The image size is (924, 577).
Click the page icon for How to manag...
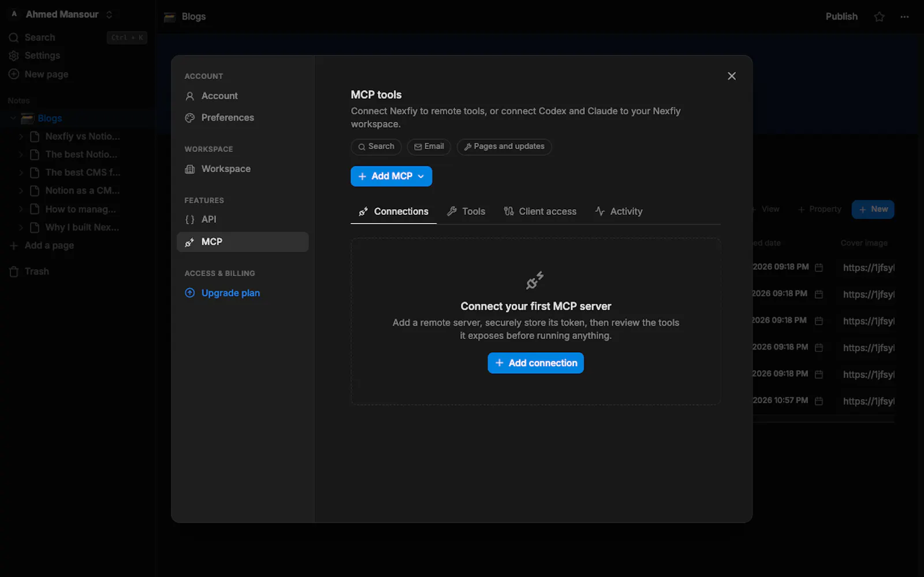tap(35, 209)
